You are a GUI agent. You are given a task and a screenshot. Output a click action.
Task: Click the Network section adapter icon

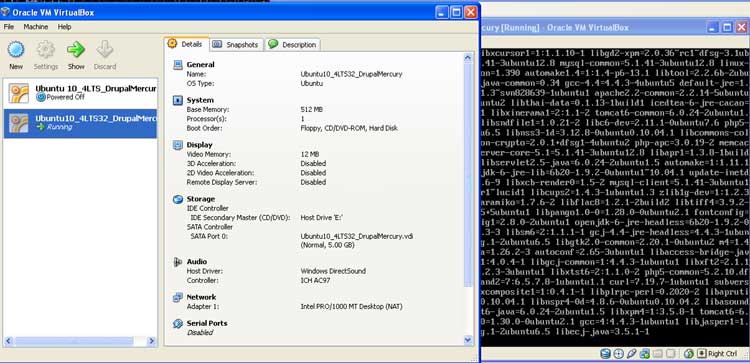coord(178,297)
